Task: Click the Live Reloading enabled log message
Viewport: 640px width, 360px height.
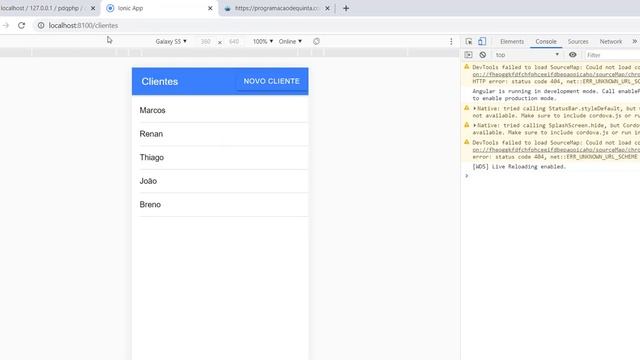Action: [519, 167]
